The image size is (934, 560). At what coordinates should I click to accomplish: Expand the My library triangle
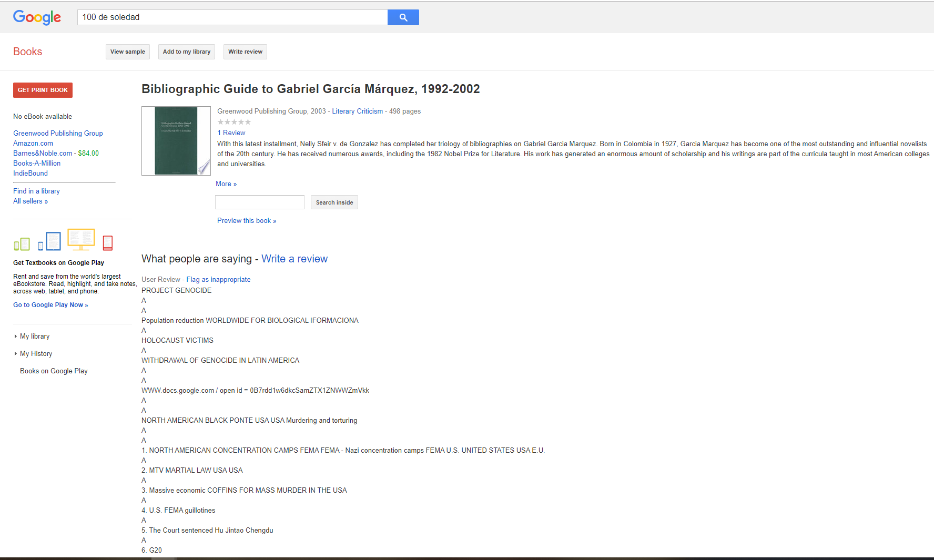16,337
